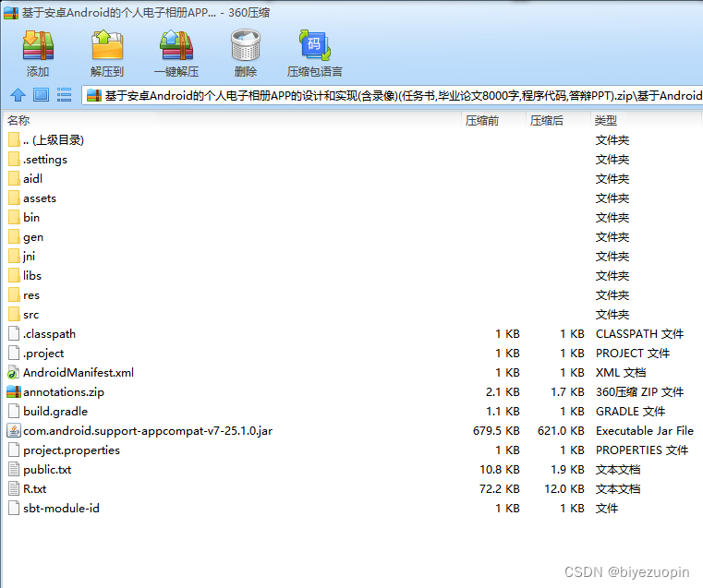Image resolution: width=703 pixels, height=588 pixels.
Task: Sort by the 压缩后 column header
Action: pyautogui.click(x=547, y=121)
